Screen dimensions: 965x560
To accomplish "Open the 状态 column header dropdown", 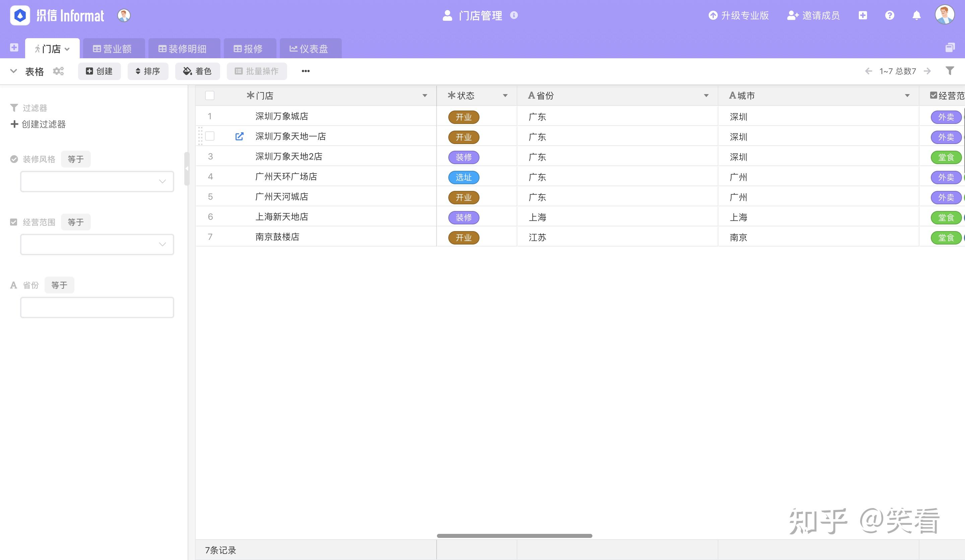I will (x=505, y=96).
